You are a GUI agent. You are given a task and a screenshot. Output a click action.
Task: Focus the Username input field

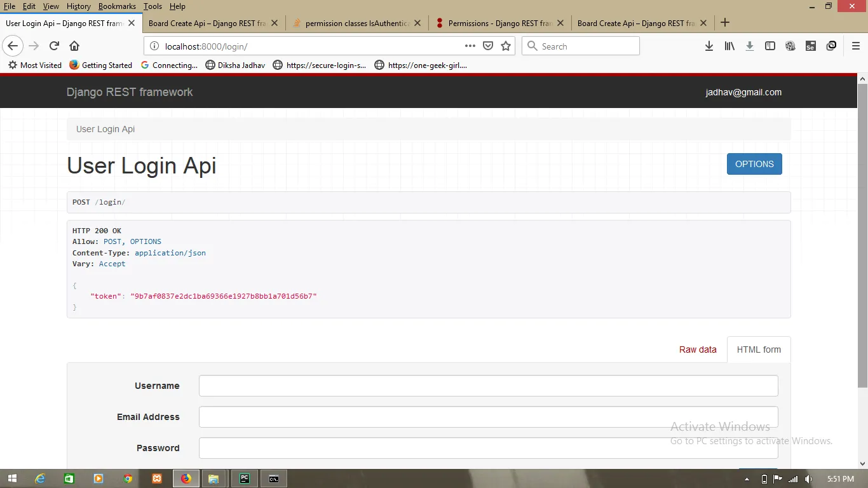tap(488, 386)
